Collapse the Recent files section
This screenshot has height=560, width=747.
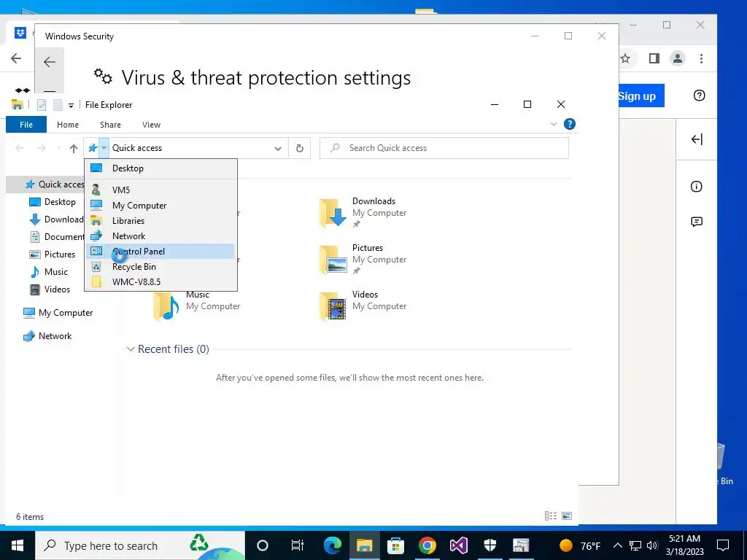click(130, 349)
